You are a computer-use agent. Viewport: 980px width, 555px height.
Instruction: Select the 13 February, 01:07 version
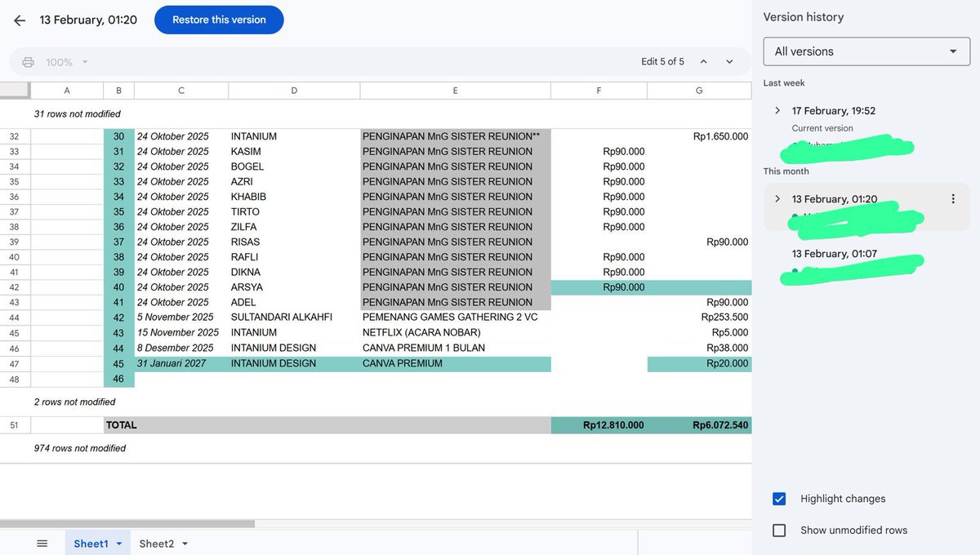(835, 254)
